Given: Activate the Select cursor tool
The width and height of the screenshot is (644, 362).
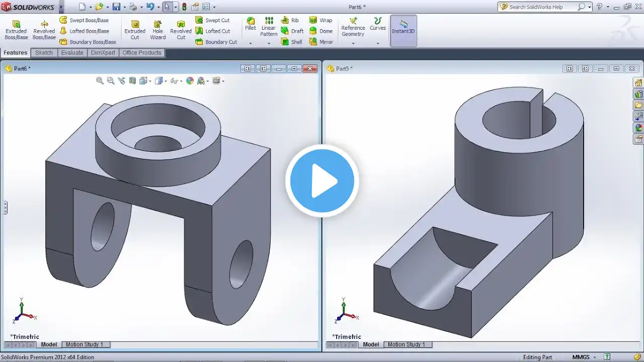Looking at the screenshot, I should [x=167, y=7].
